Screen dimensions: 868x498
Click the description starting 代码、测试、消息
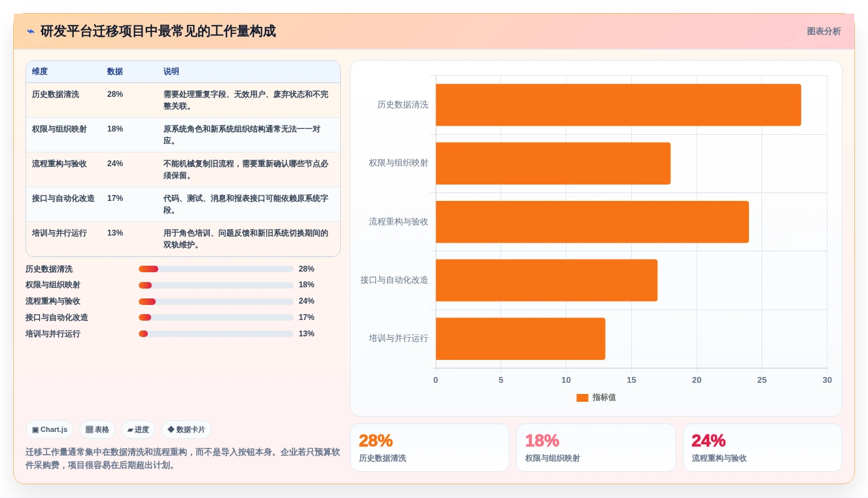[x=246, y=204]
